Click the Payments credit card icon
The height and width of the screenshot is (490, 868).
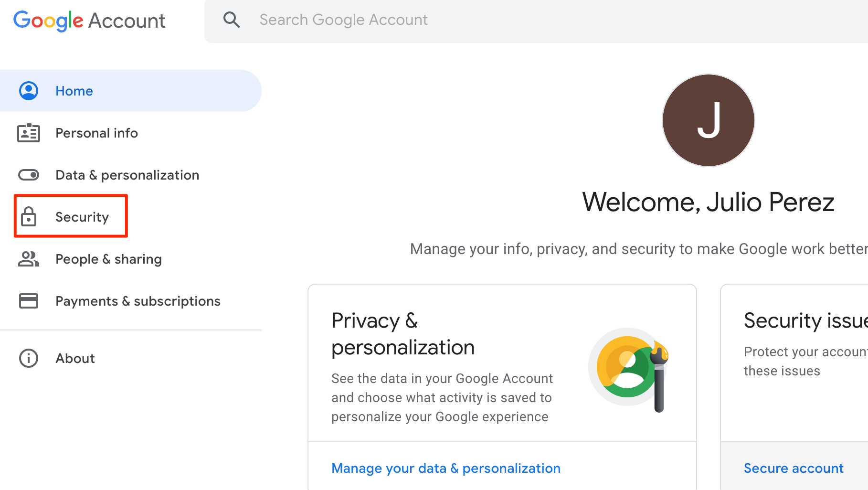29,301
